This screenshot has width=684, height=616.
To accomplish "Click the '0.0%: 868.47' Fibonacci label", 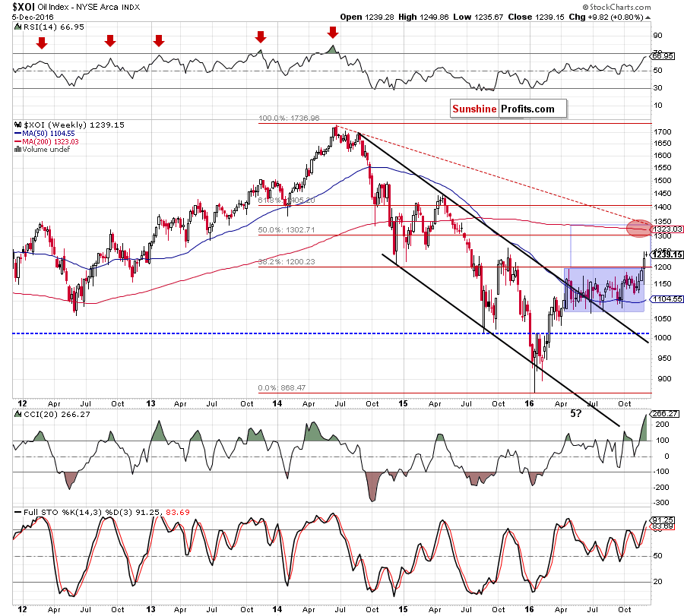I will pos(282,387).
